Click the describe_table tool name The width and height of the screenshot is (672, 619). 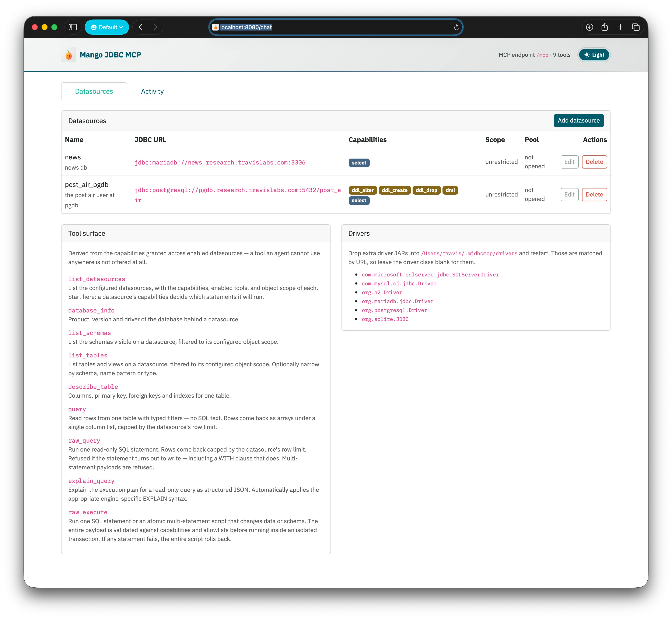coord(93,386)
